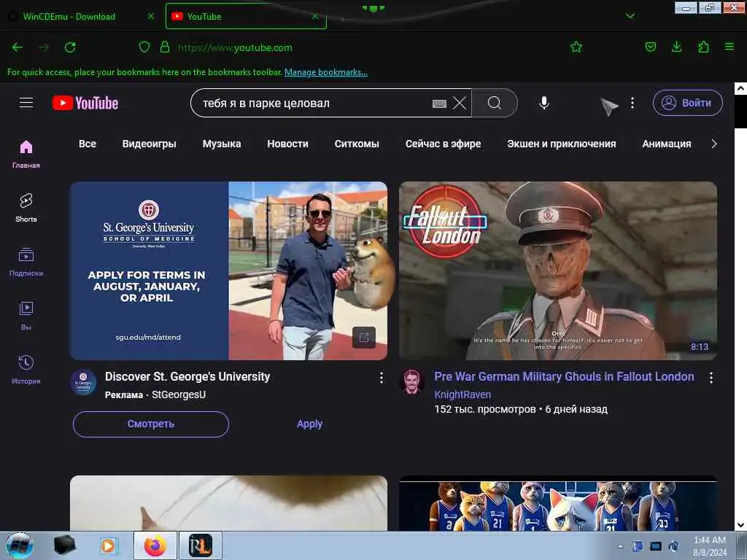Viewport: 747px width, 560px height.
Task: Click the YouTube logo
Action: click(x=85, y=103)
